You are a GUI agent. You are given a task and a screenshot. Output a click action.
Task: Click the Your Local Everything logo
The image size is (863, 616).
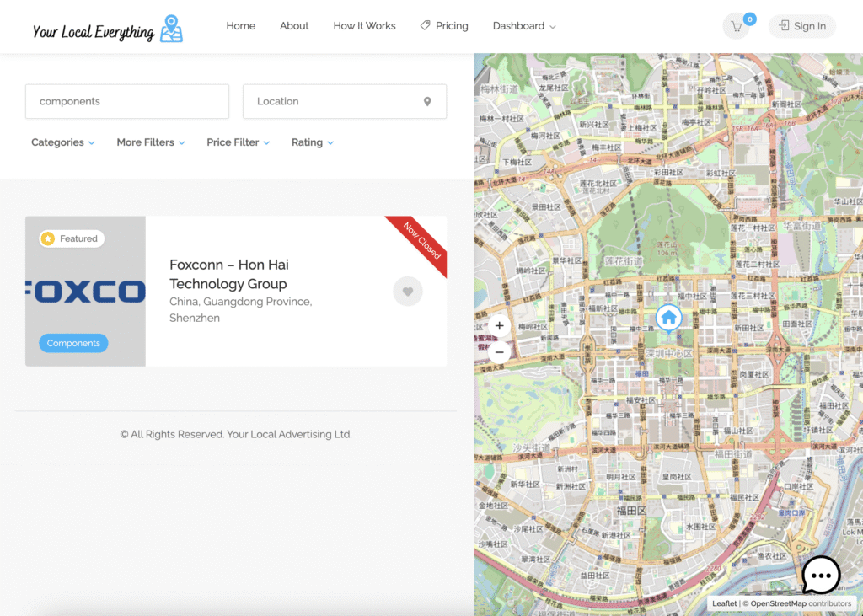point(107,29)
